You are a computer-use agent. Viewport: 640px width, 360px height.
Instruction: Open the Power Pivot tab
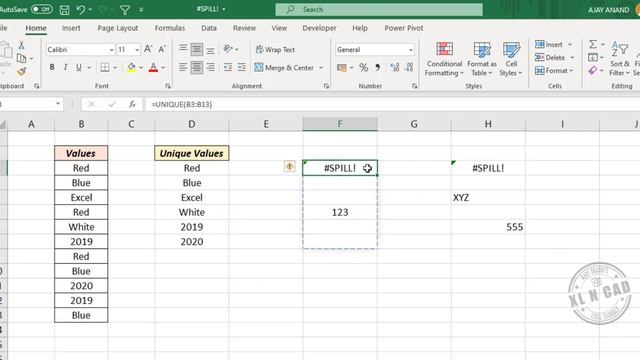coord(404,28)
